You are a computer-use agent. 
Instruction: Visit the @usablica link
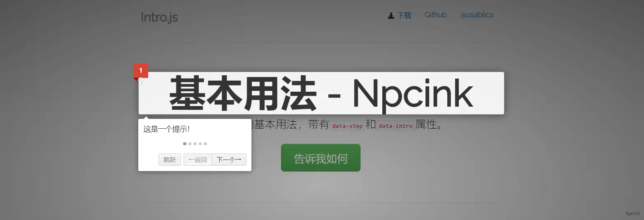[477, 15]
